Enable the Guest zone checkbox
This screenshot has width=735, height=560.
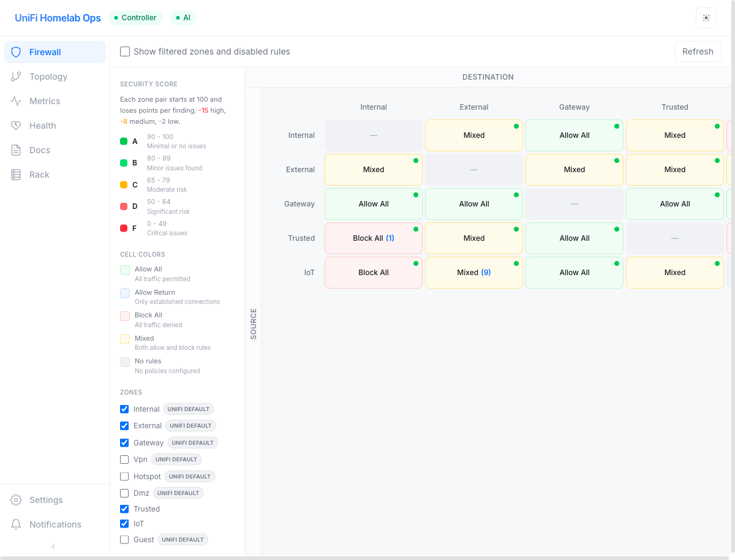tap(124, 539)
